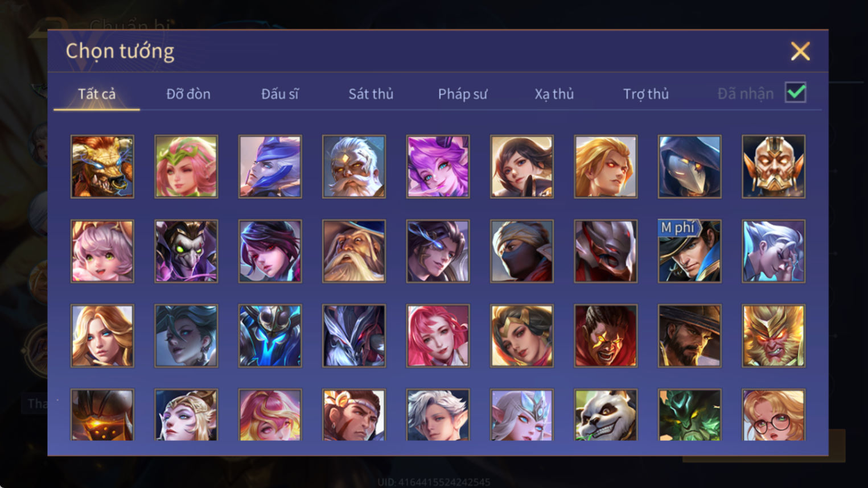This screenshot has width=868, height=488.
Task: Filter heroes by 'Xạ thủ' tab
Action: (x=554, y=94)
